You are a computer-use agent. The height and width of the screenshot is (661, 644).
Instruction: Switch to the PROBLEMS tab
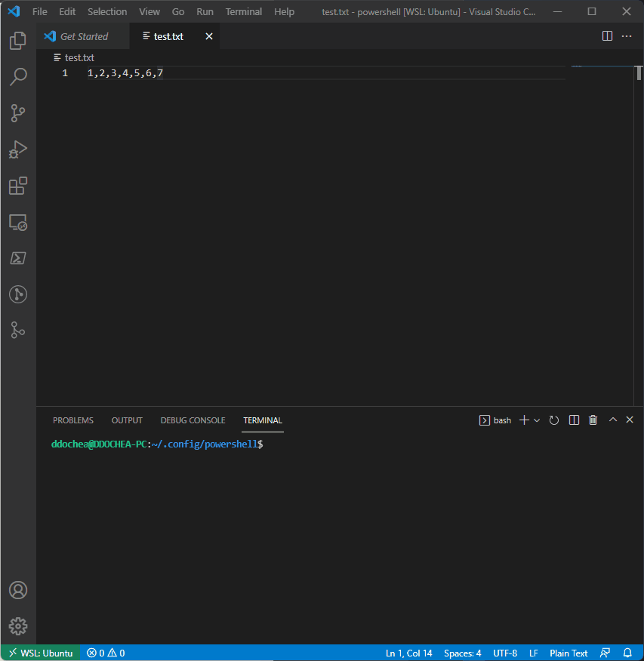pyautogui.click(x=72, y=420)
